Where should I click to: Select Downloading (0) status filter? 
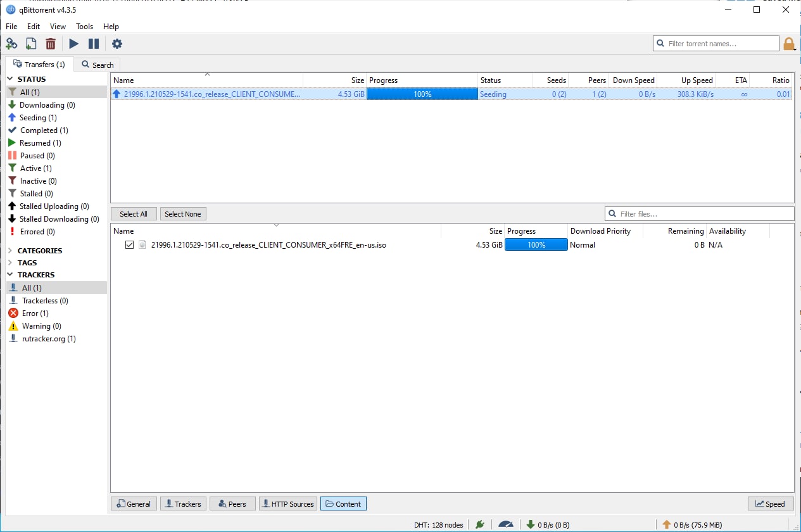47,105
